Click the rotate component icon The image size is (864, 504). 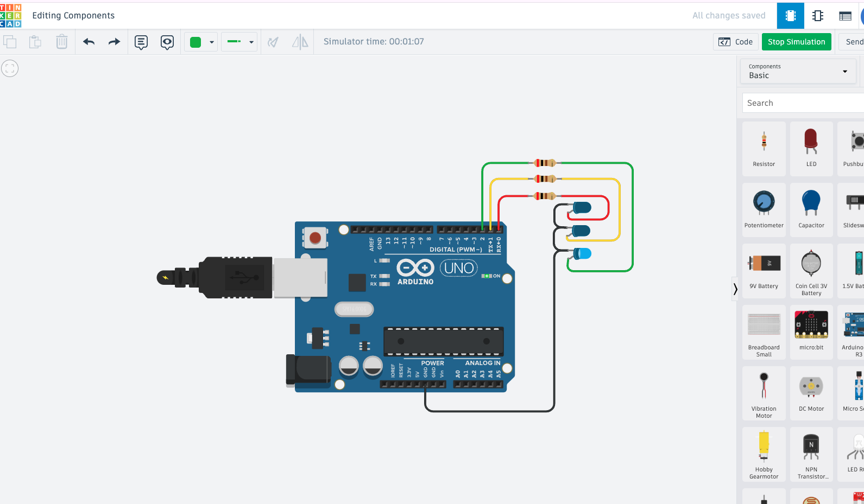[273, 42]
